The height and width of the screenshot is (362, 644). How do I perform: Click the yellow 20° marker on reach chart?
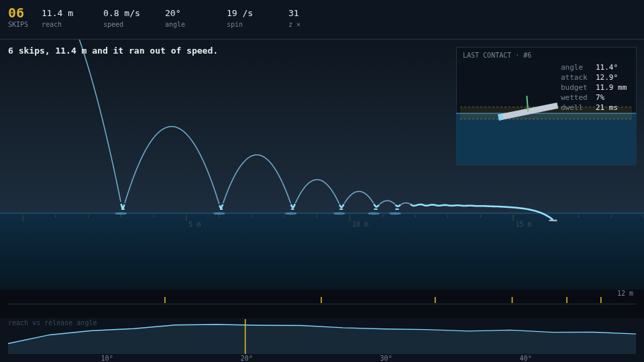click(246, 337)
